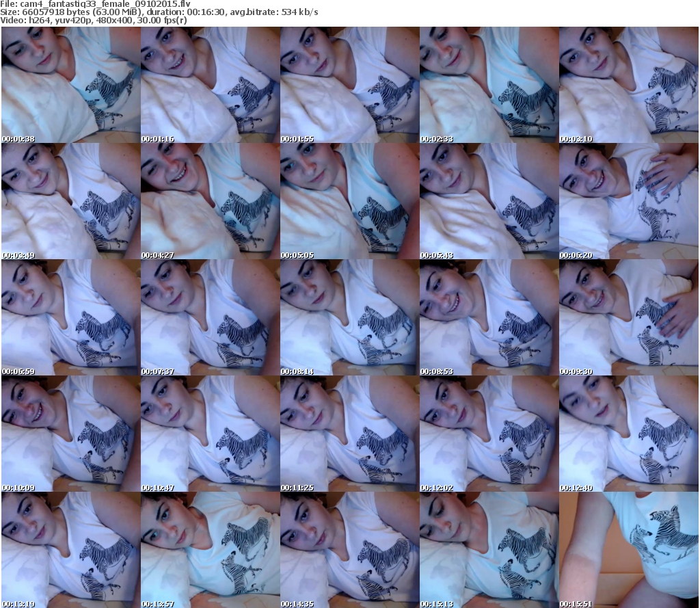Select the thumbnail frame stamped 00:01:55

(x=349, y=85)
